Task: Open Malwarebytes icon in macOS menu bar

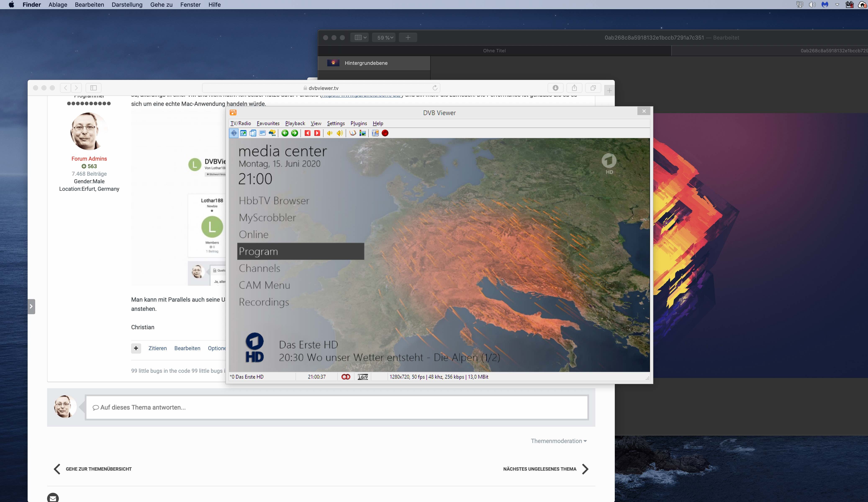Action: point(825,4)
